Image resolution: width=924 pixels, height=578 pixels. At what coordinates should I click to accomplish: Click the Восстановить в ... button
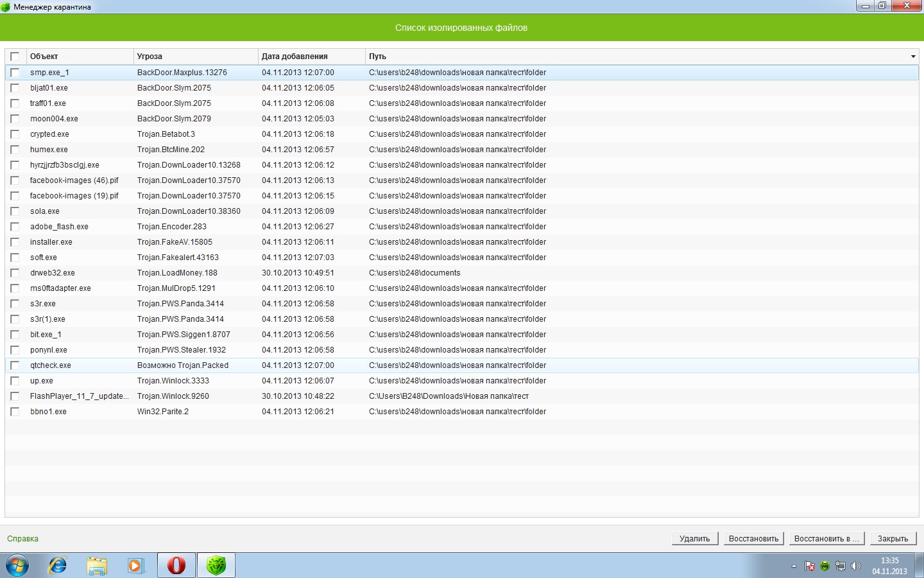point(826,539)
